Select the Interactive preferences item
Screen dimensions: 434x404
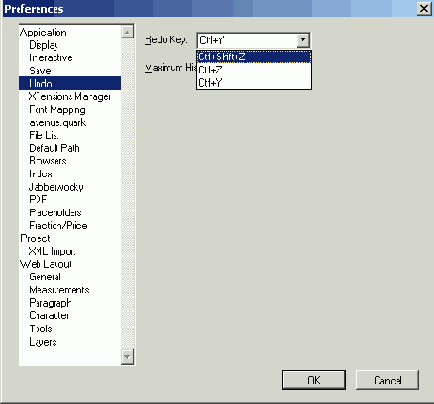[51, 58]
